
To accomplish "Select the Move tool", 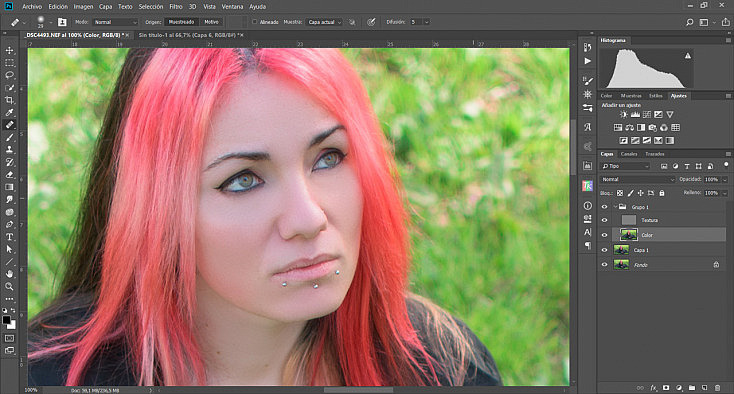I will pos(9,50).
